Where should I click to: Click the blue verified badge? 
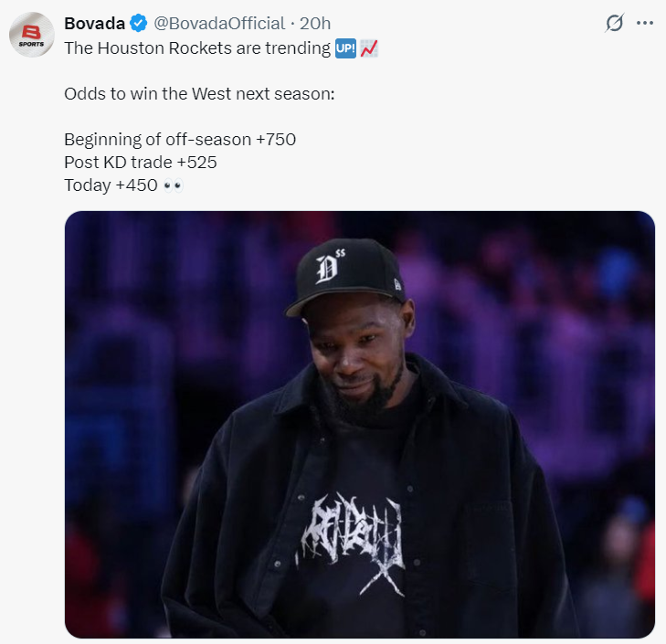pos(139,24)
